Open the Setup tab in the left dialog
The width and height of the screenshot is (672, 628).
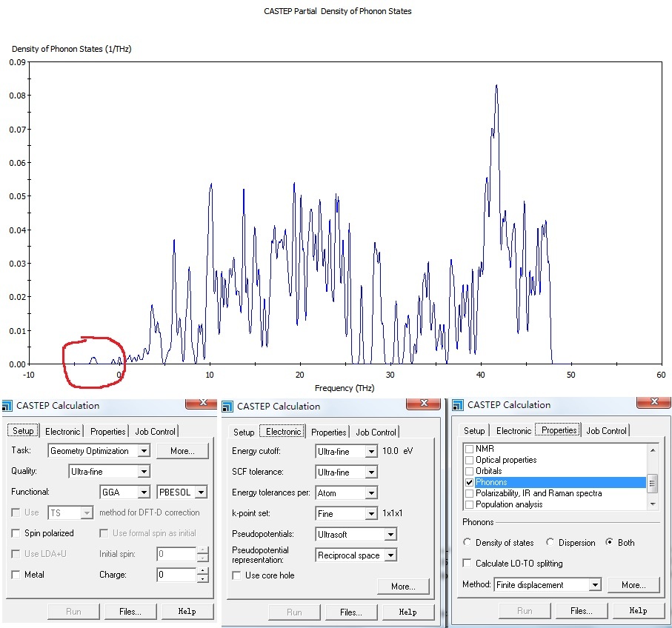point(23,431)
